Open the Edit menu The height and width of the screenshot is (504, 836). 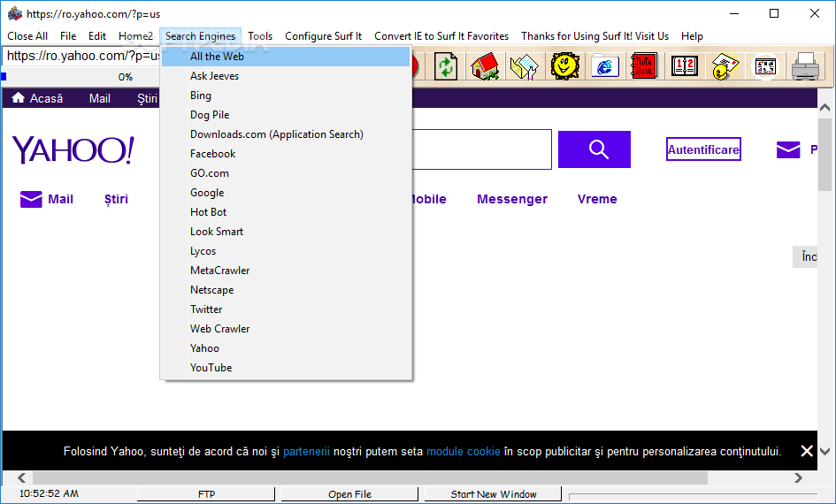coord(97,35)
